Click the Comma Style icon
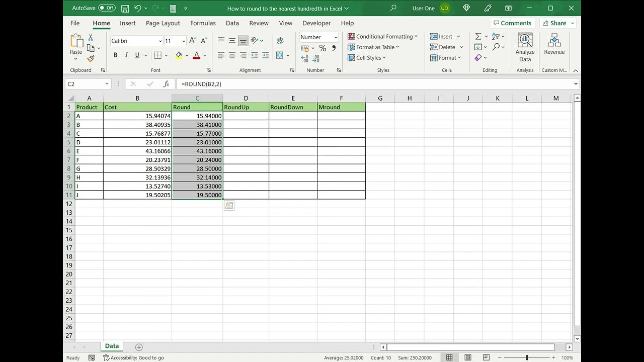The width and height of the screenshot is (644, 362). pyautogui.click(x=334, y=48)
